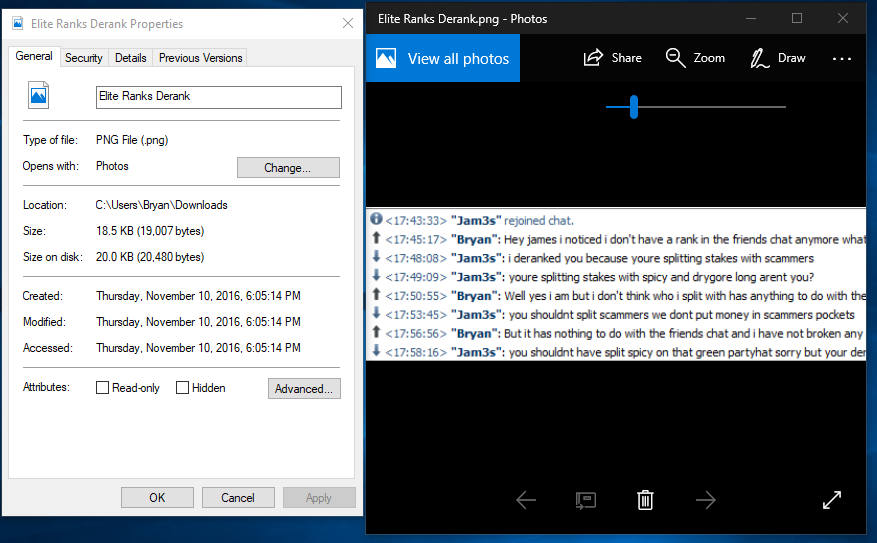The height and width of the screenshot is (543, 877).
Task: Click the down arrow icon beside 17:48:08
Action: tap(376, 257)
